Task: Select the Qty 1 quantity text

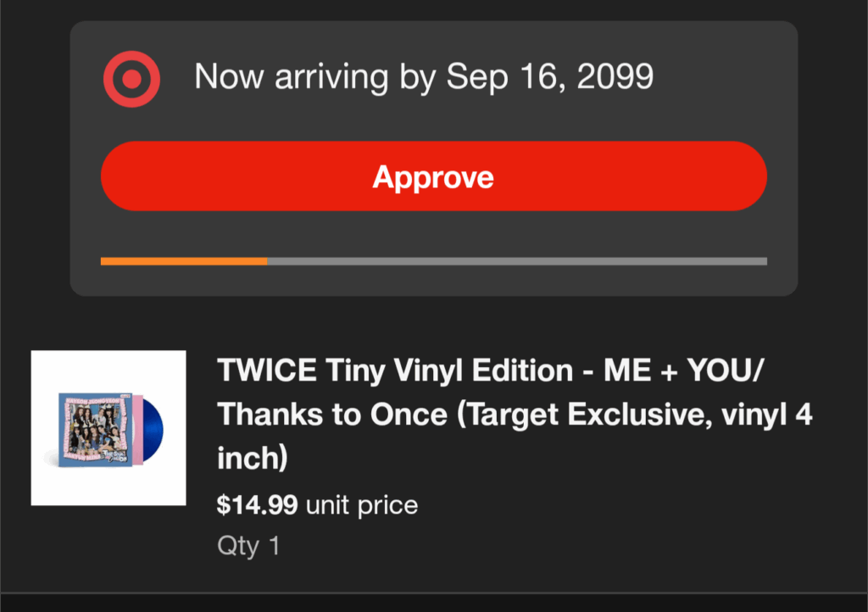Action: tap(248, 545)
